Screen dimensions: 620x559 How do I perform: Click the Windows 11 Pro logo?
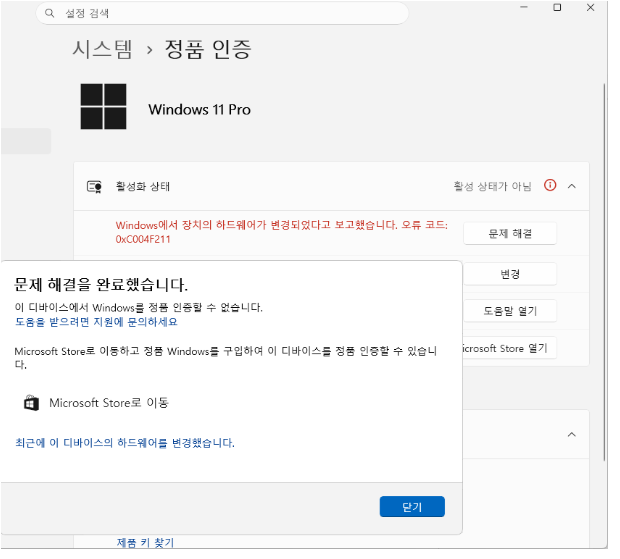coord(105,108)
